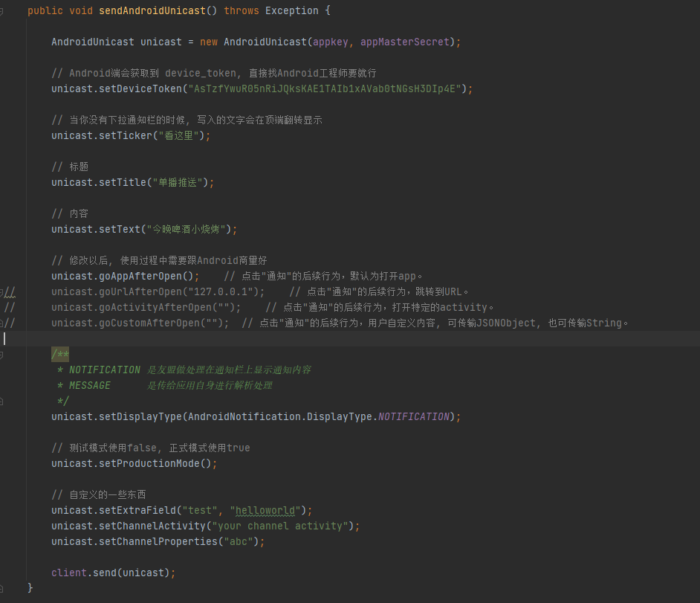Click the setTicker method call
Image resolution: width=700 pixels, height=603 pixels.
click(126, 136)
